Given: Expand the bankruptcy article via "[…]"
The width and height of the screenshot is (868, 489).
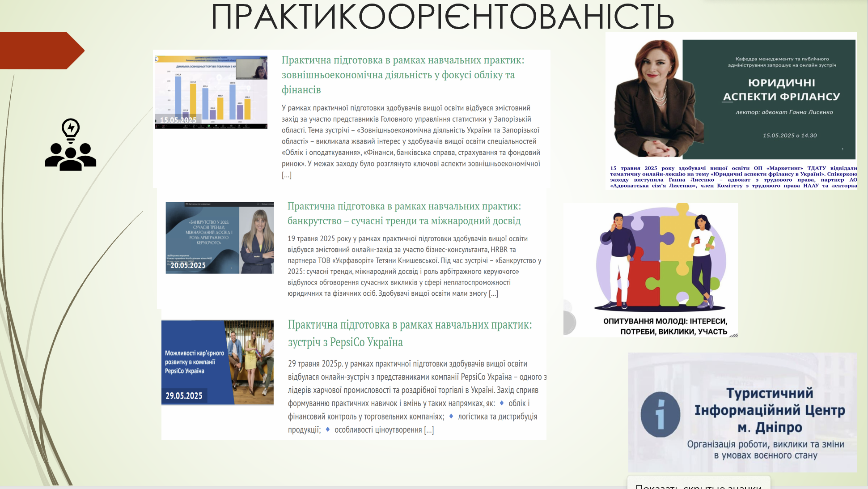Looking at the screenshot, I should coord(493,293).
